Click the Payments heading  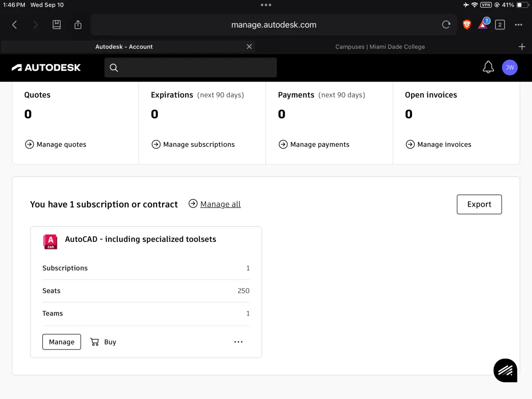point(296,95)
